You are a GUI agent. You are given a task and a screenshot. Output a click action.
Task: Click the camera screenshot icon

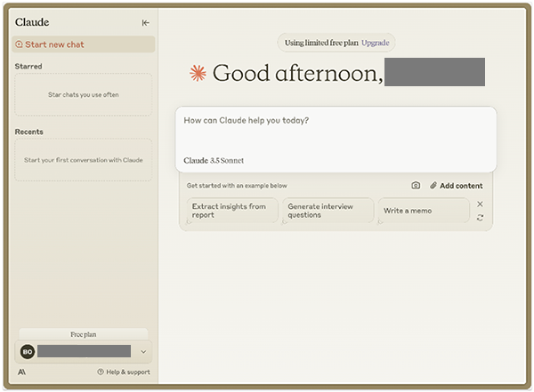(x=416, y=186)
